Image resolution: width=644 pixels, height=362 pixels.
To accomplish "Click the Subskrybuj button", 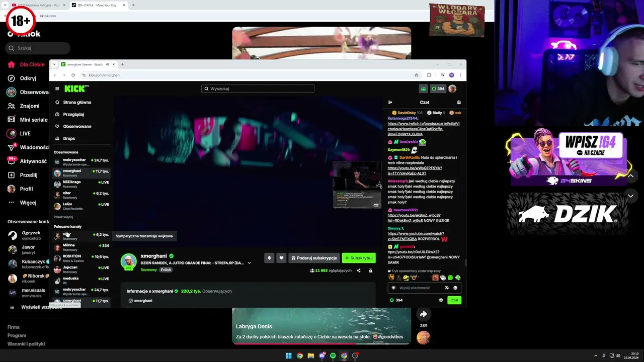I will click(x=359, y=258).
